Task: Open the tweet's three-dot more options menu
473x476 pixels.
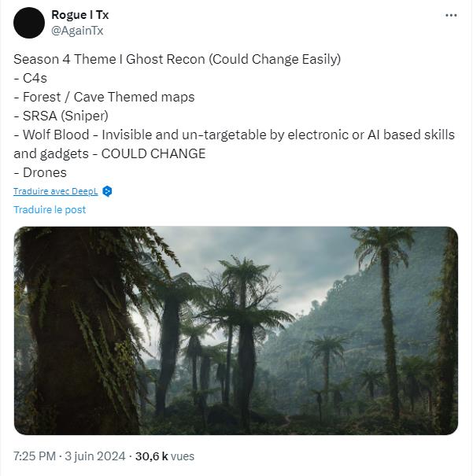Action: [x=450, y=16]
